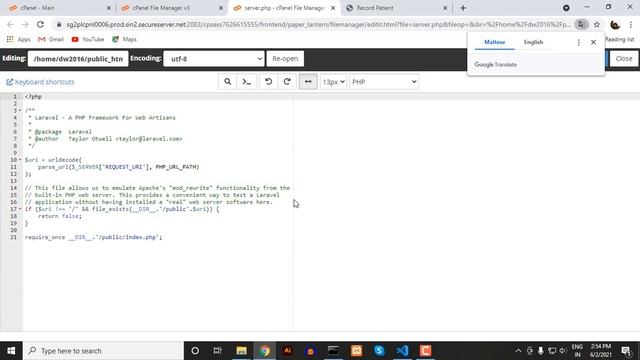Image resolution: width=640 pixels, height=360 pixels.
Task: Go back to previous page
Action: pos(10,24)
